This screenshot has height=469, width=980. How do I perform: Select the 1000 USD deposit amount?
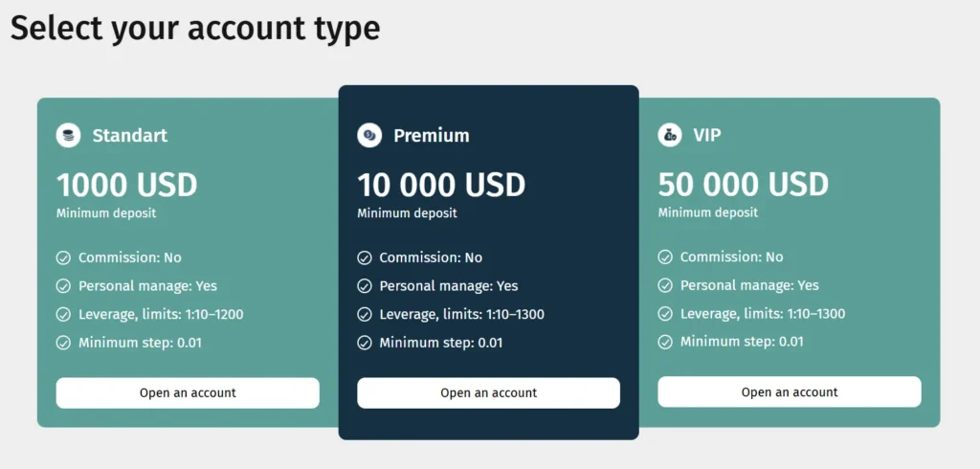coord(126,184)
